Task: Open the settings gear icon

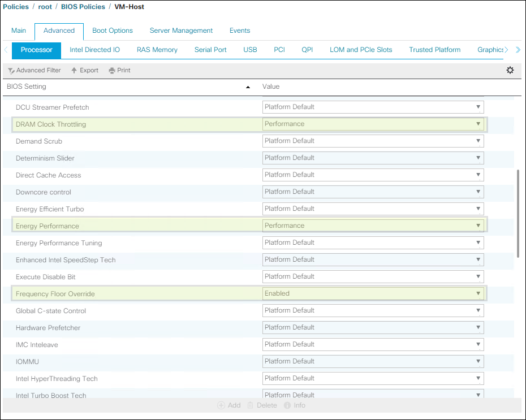Action: tap(510, 70)
